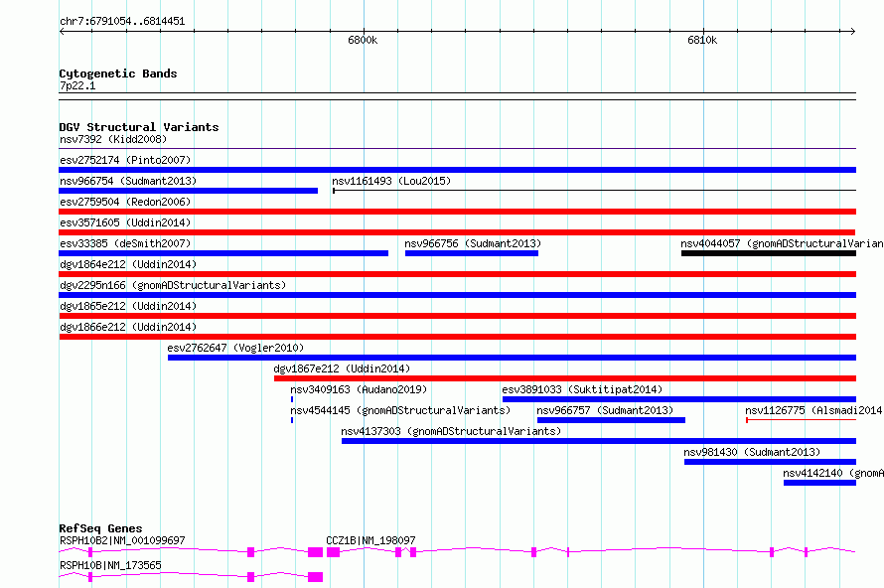Click the nsv1161493 (Lou2015) label
The width and height of the screenshot is (884, 588).
point(391,181)
